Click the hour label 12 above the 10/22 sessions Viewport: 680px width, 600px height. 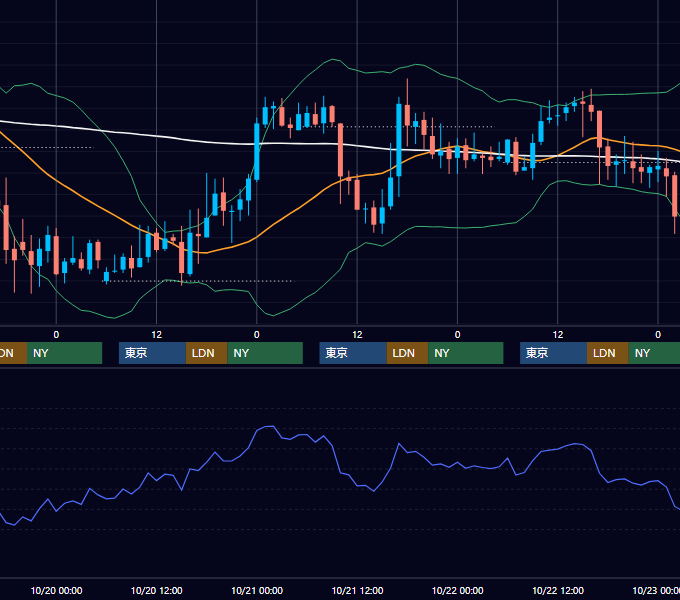[x=558, y=335]
